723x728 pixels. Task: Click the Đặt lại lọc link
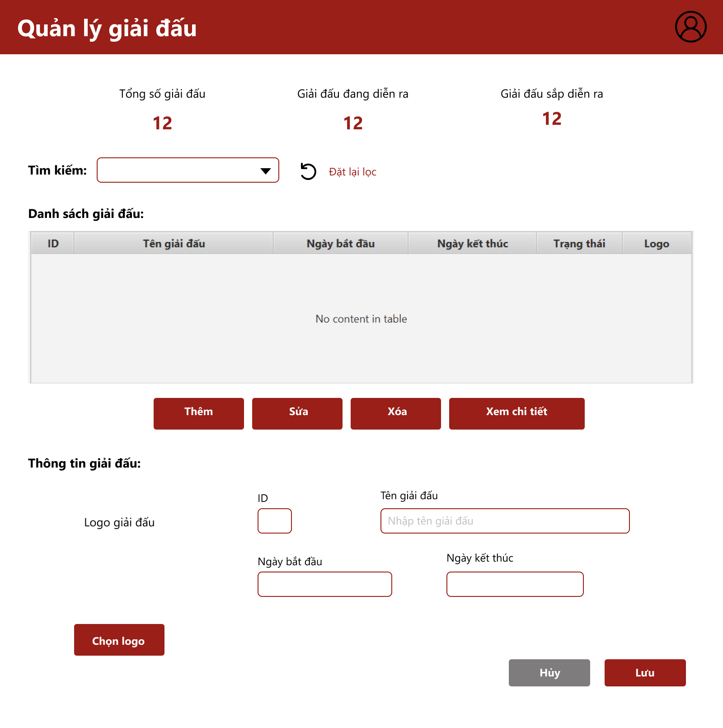[352, 172]
